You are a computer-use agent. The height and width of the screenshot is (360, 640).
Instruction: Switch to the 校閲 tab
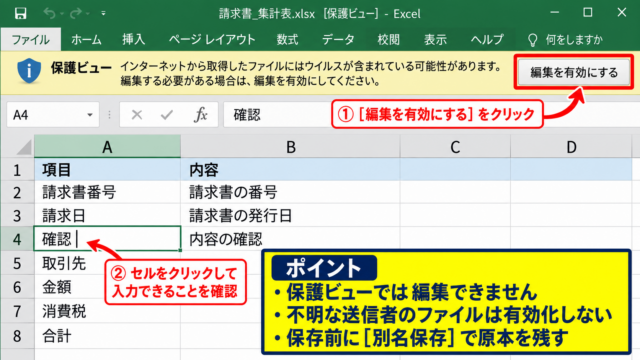[388, 40]
